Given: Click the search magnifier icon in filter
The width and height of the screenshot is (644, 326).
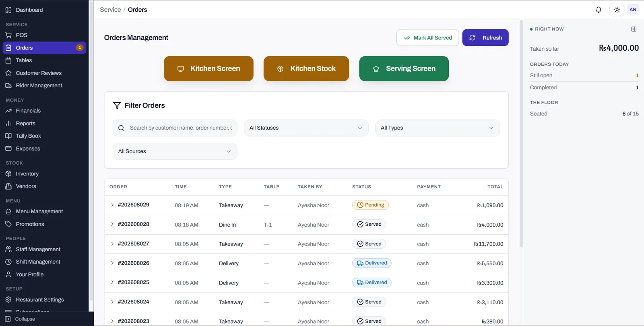Looking at the screenshot, I should (x=121, y=128).
